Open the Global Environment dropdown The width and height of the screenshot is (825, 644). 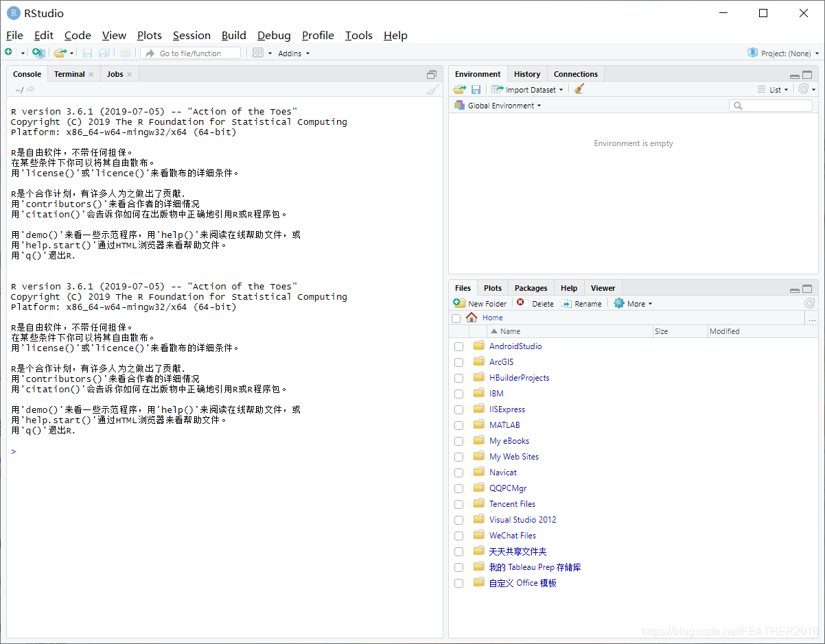point(498,106)
